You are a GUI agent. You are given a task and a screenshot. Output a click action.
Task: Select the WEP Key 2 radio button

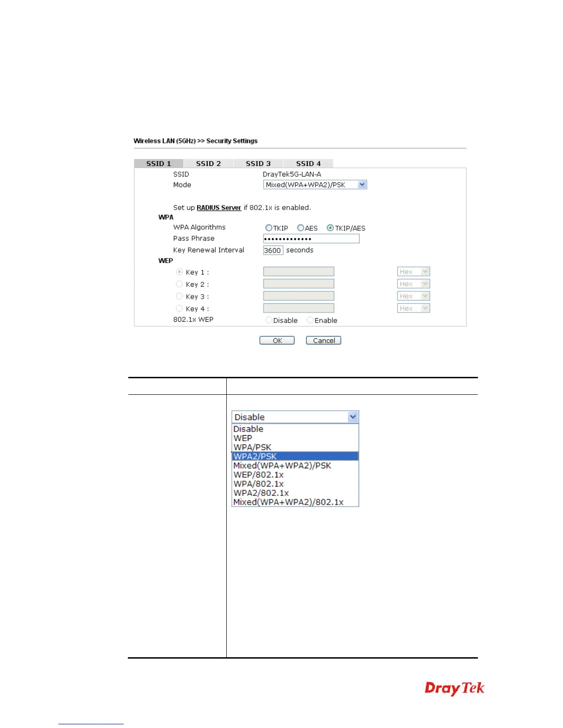[179, 284]
